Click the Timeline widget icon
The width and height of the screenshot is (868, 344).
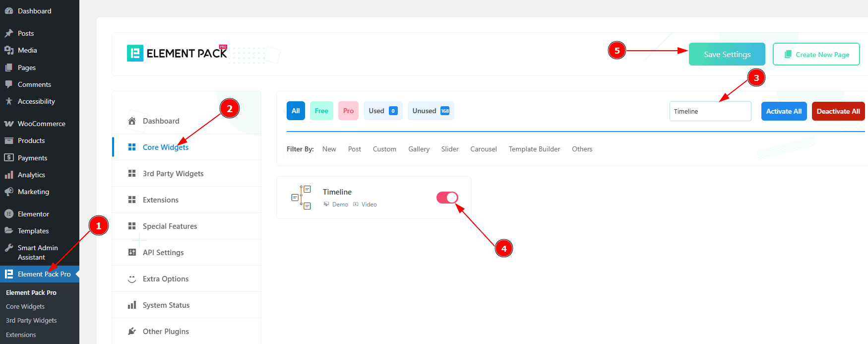(301, 198)
